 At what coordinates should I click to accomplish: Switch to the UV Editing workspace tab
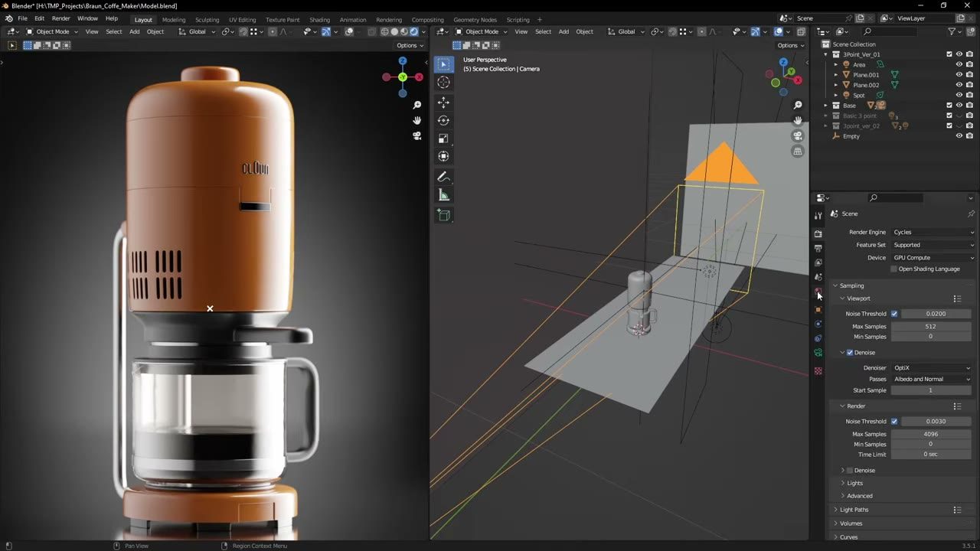pyautogui.click(x=242, y=19)
